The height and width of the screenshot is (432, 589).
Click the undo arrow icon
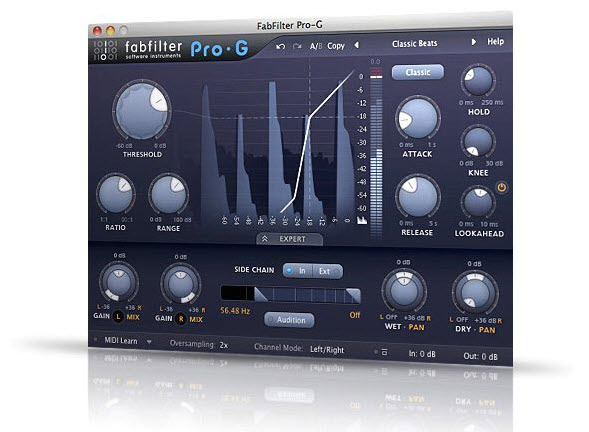tap(280, 47)
